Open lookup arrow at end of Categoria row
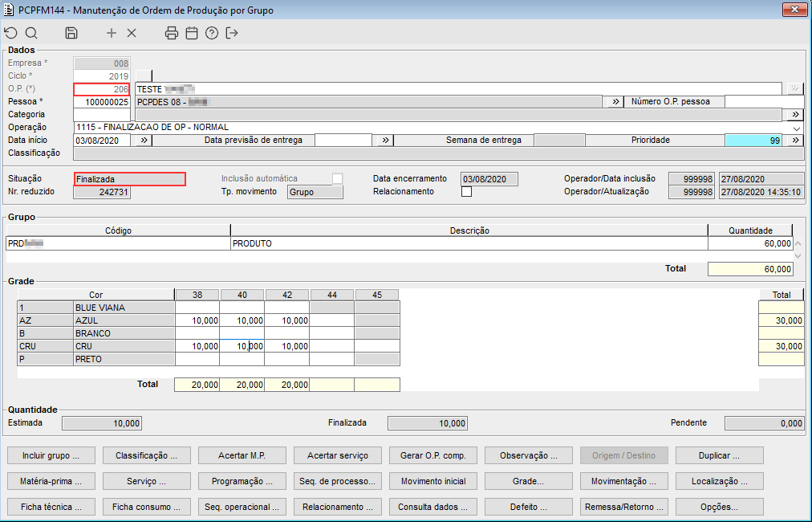 [x=795, y=115]
